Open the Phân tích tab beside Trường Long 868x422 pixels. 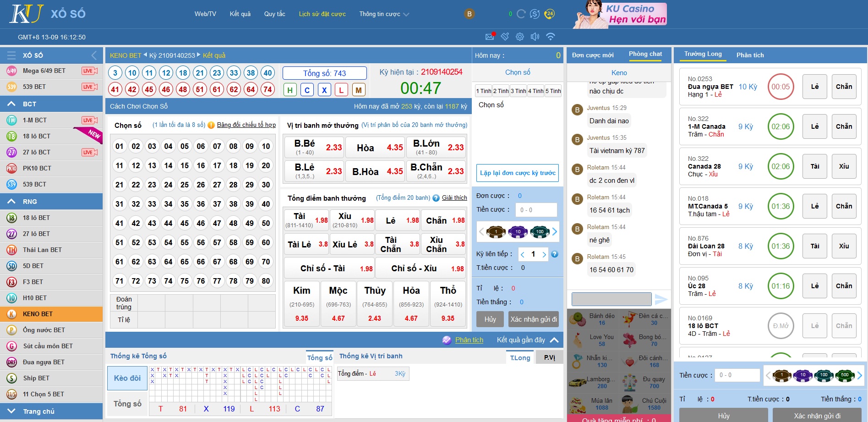750,55
